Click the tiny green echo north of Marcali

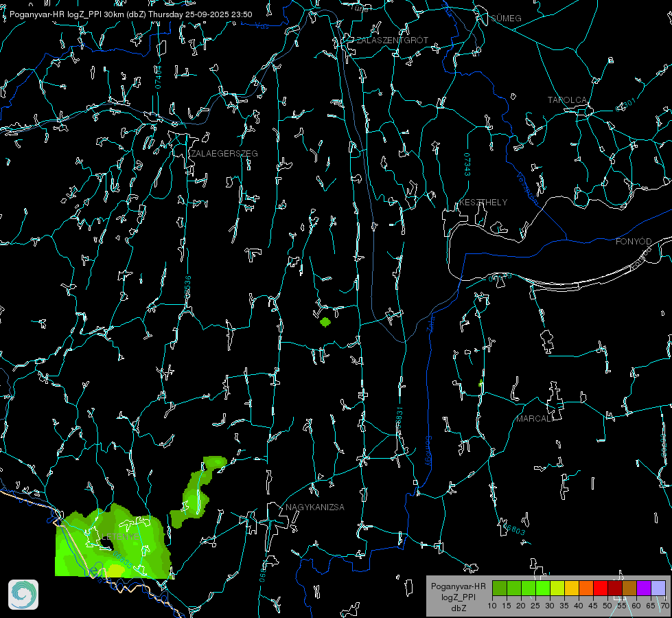(x=481, y=382)
